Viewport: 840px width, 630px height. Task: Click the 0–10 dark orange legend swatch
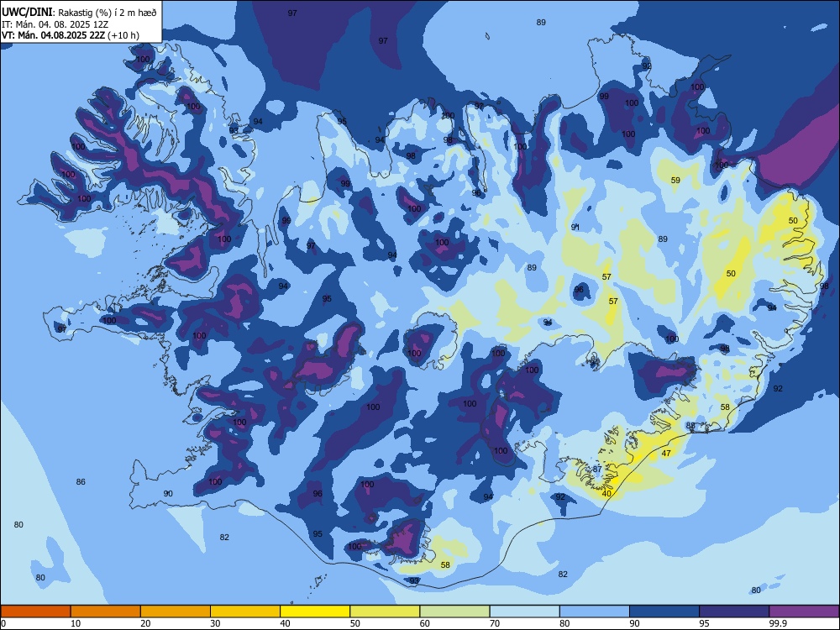tap(36, 612)
